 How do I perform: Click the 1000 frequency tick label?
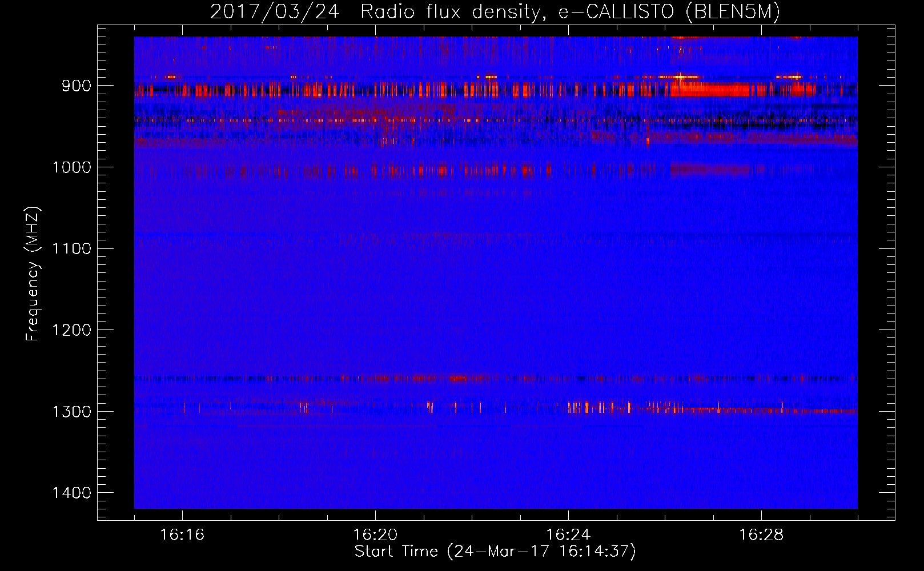click(x=71, y=167)
